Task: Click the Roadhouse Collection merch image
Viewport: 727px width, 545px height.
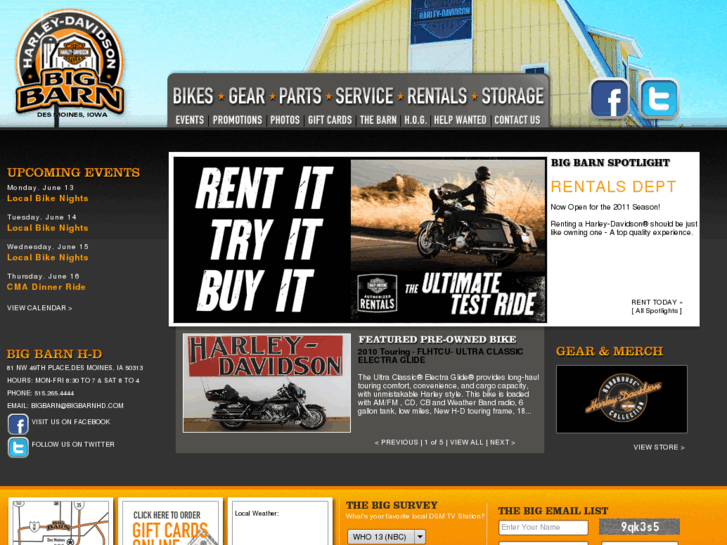Action: click(x=622, y=399)
